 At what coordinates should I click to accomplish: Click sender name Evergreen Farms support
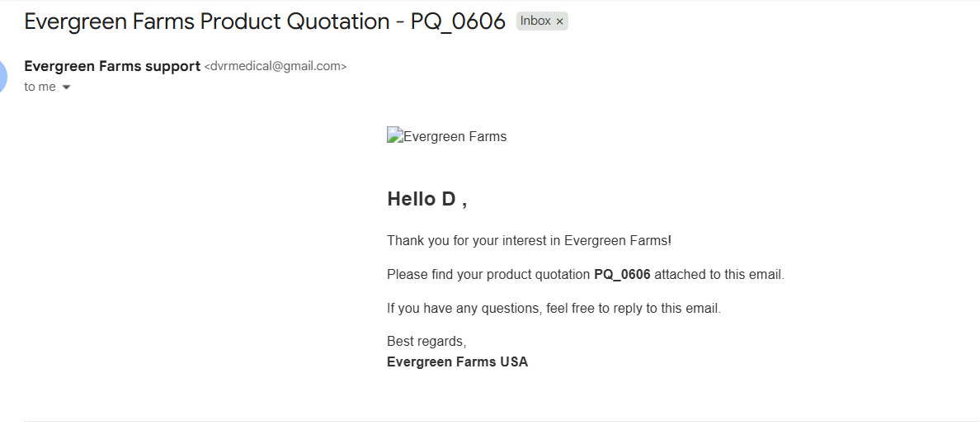point(112,66)
